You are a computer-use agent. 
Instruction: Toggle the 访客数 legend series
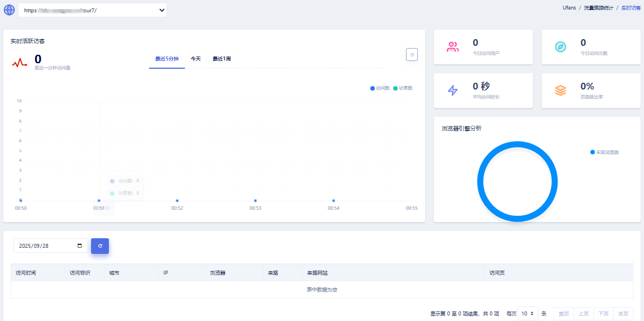click(x=403, y=88)
